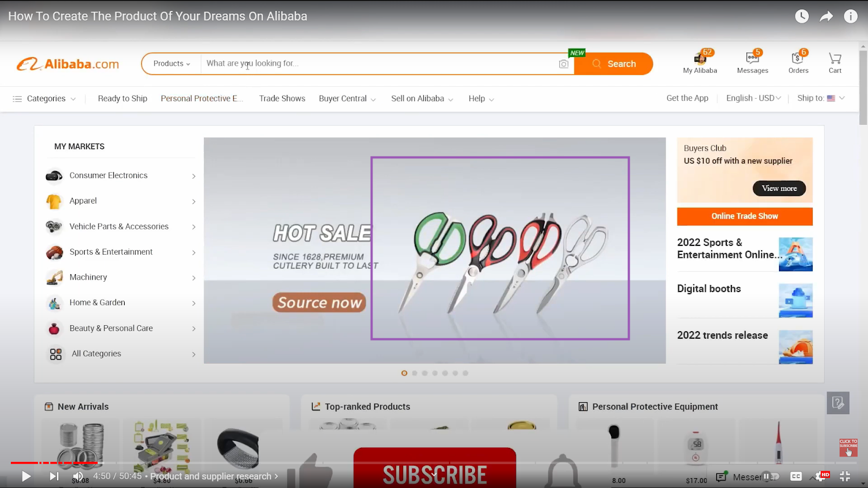This screenshot has width=868, height=488.
Task: Expand the Help dropdown
Action: (x=481, y=99)
